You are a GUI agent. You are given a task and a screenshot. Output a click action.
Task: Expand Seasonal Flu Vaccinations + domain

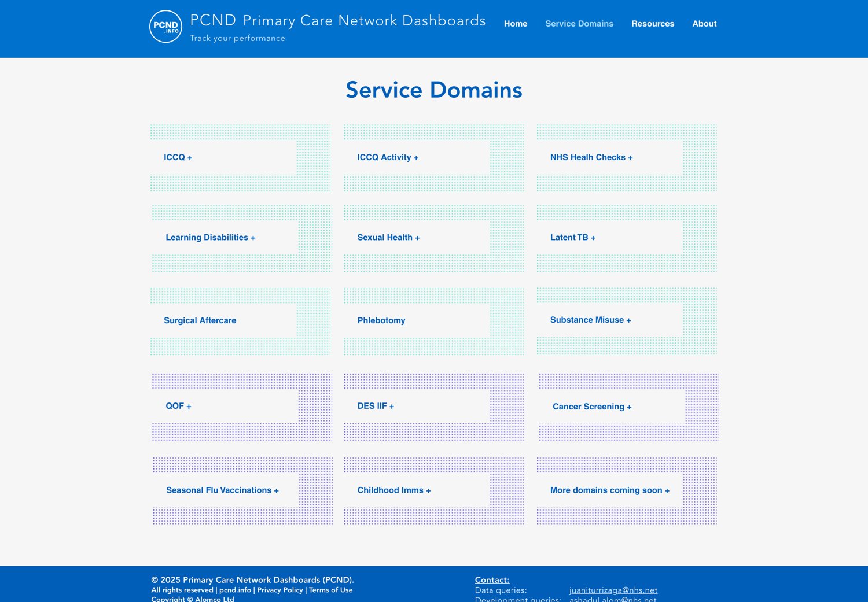coord(222,490)
